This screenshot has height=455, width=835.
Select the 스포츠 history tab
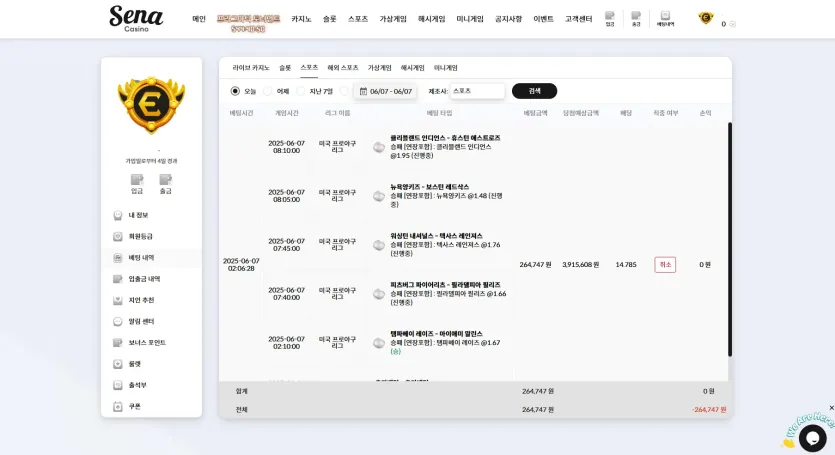309,68
